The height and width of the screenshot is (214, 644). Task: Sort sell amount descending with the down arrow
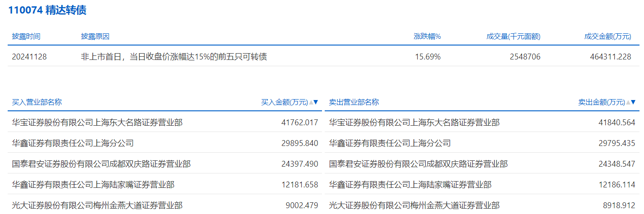click(x=633, y=102)
